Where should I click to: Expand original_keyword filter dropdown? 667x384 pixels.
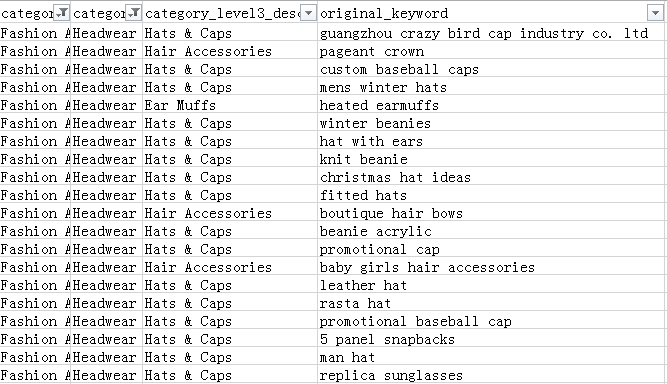[655, 13]
